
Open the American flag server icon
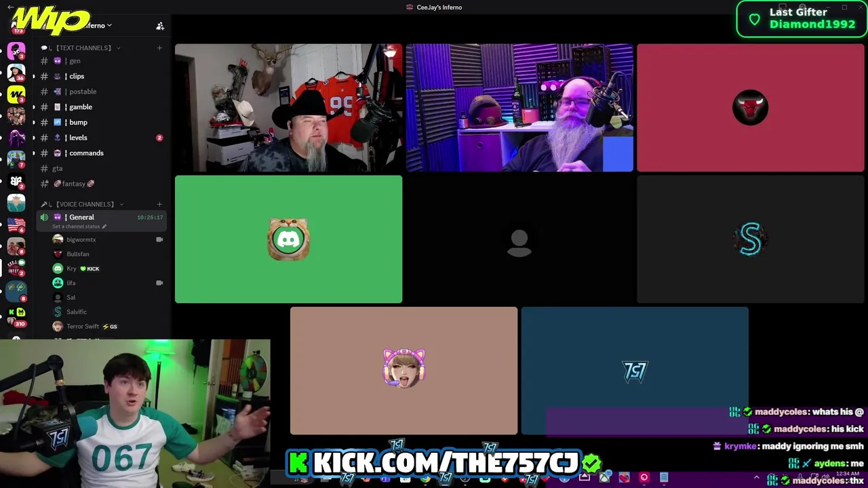pyautogui.click(x=16, y=225)
